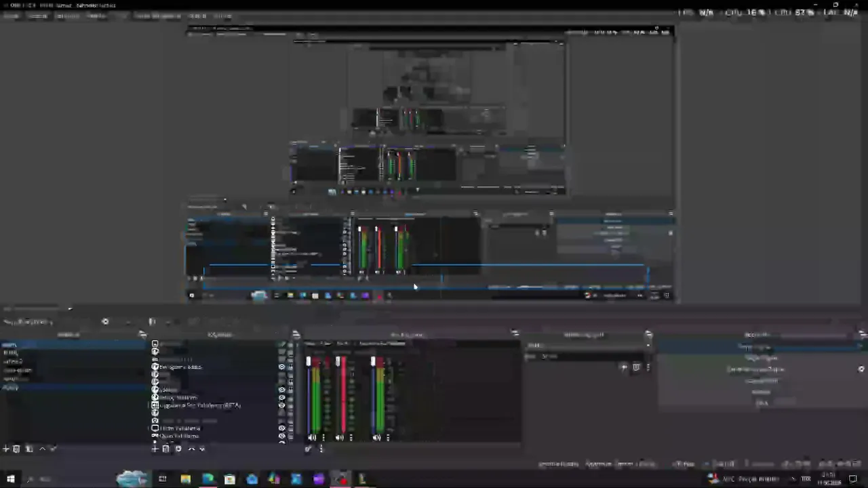Move source up in Sources toolbar
Screen dimensions: 868x488
click(x=191, y=449)
